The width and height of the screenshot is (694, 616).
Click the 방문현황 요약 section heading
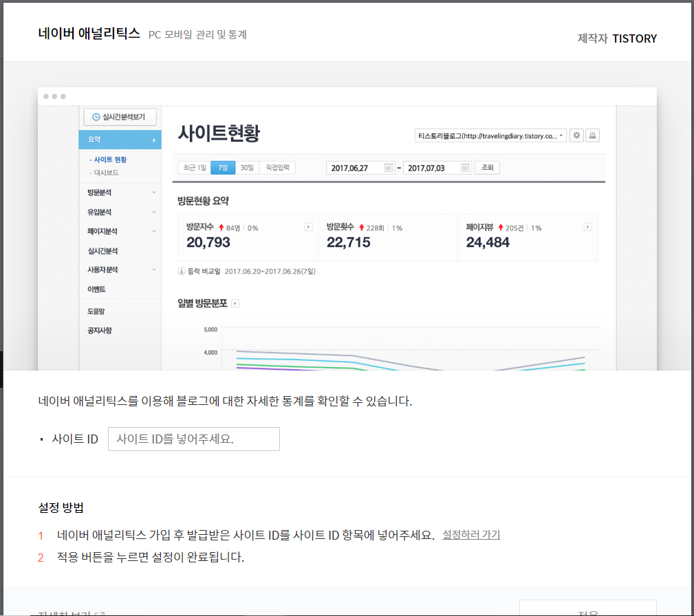coord(203,201)
